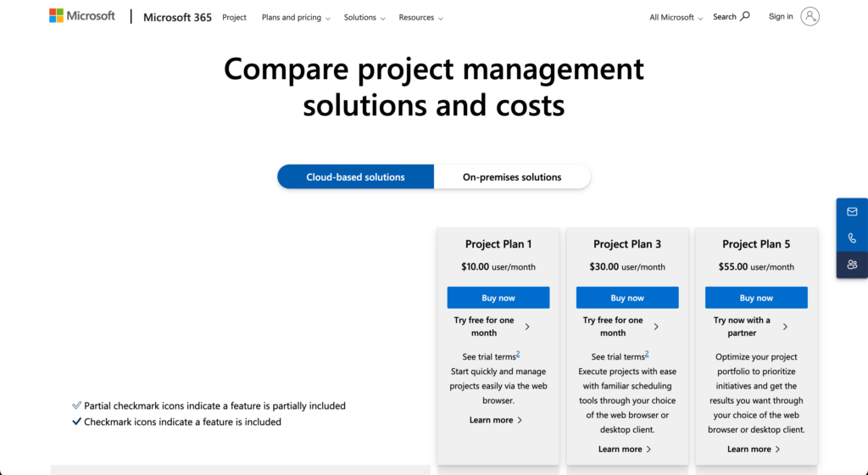Learn more about Project Plan 1
The image size is (868, 475).
495,420
